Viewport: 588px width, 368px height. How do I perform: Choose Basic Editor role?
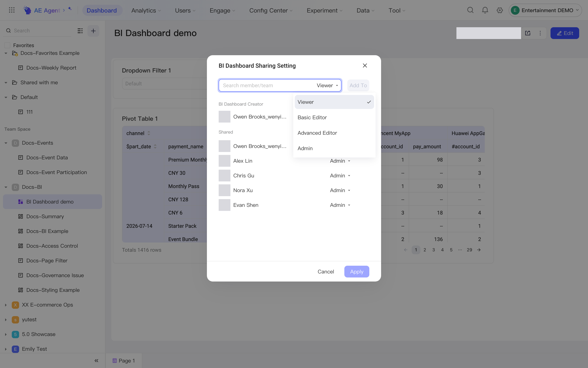click(x=334, y=117)
